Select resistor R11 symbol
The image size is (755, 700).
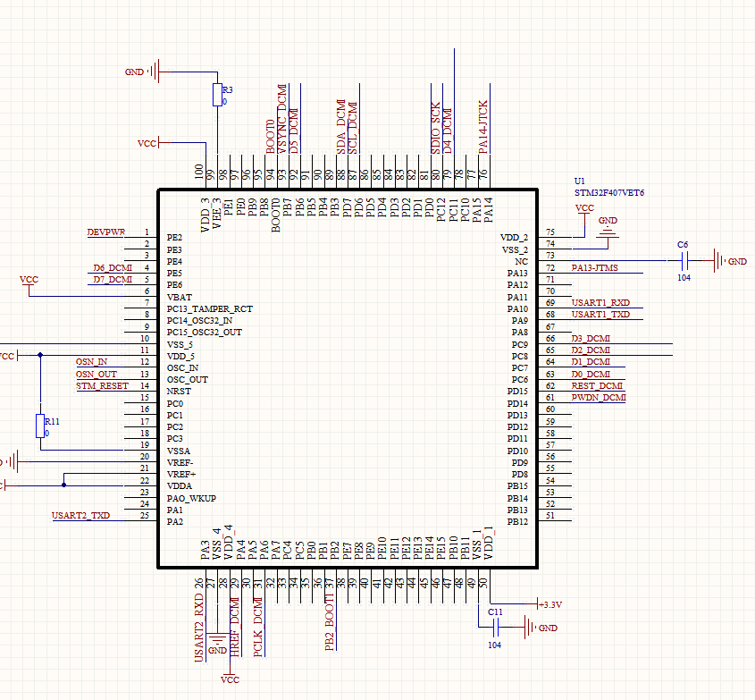pos(40,426)
